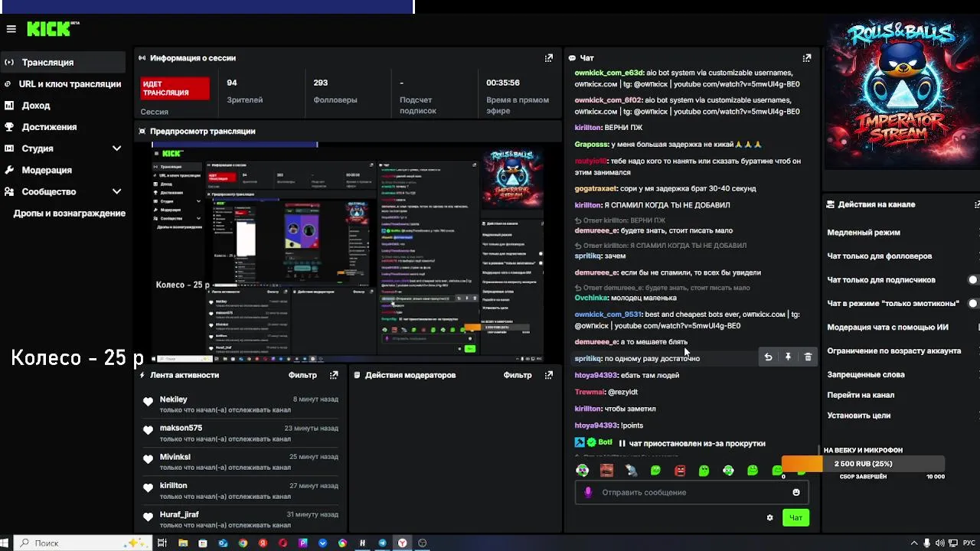Click the stream preview thumbnail
Screen dimensions: 980x551
pyautogui.click(x=348, y=252)
